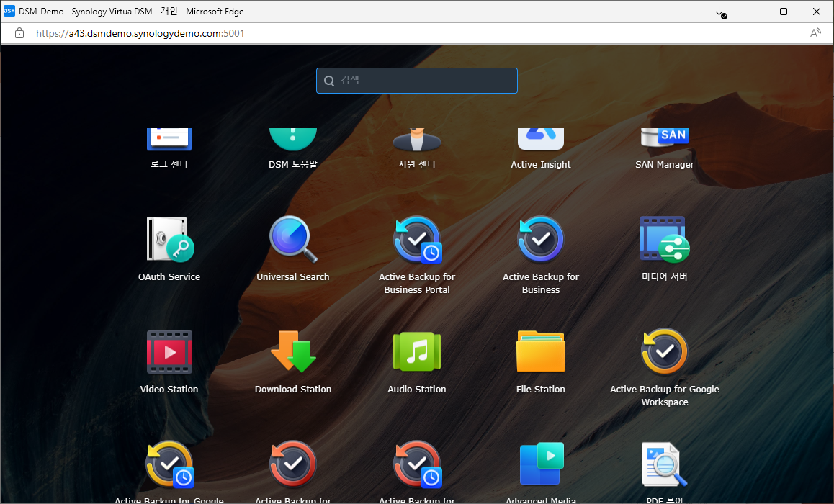View site security lock info

[x=19, y=33]
